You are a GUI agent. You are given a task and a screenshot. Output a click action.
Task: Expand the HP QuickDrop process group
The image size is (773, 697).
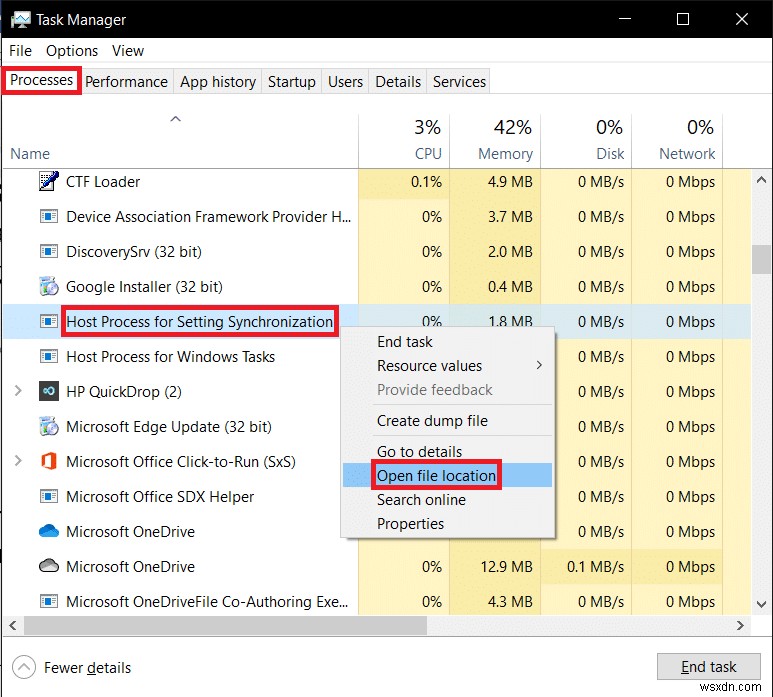coord(18,392)
